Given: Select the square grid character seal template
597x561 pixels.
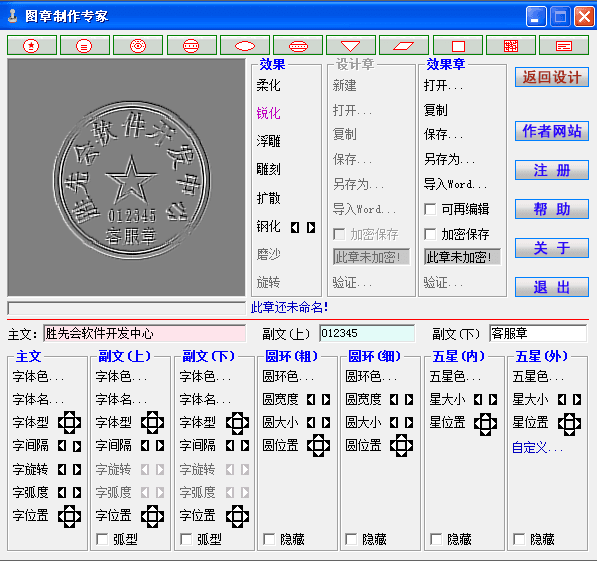Looking at the screenshot, I should point(511,46).
